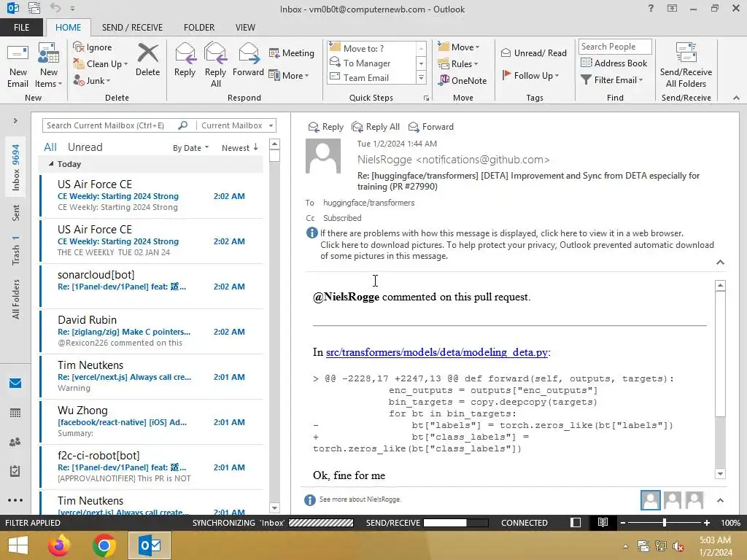This screenshot has width=747, height=560.
Task: Collapse the Today group
Action: 51,164
